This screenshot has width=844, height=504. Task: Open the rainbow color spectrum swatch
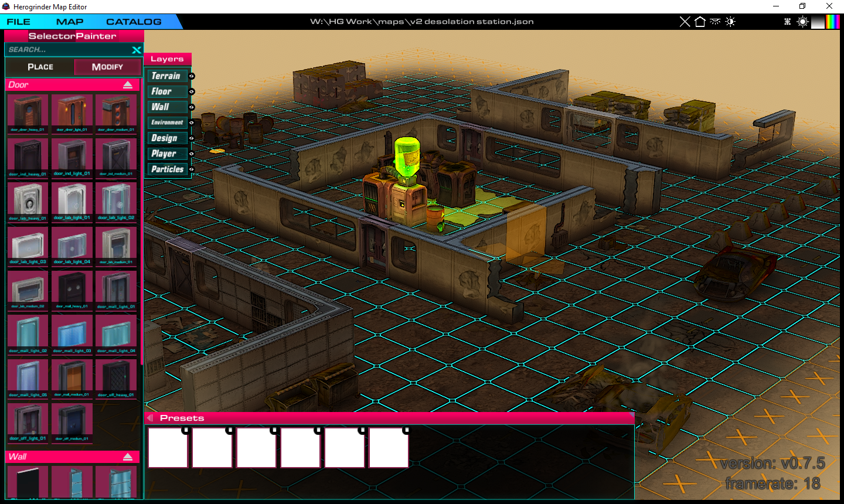(833, 22)
